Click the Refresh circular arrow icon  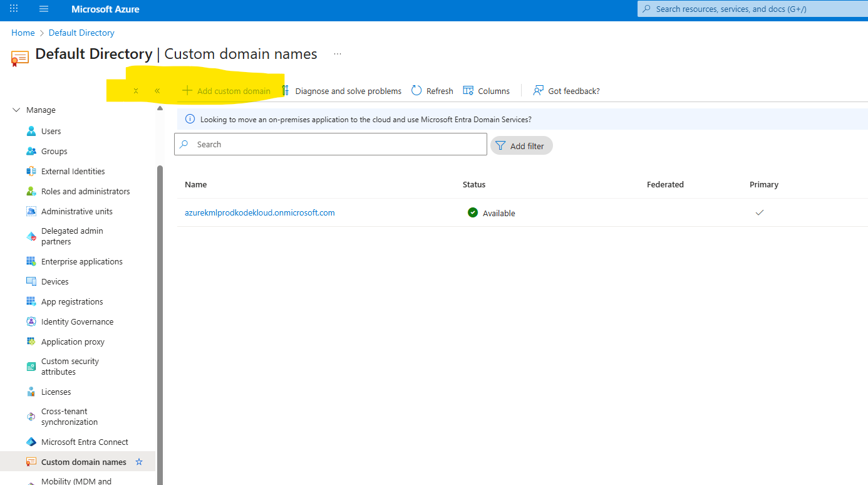[416, 91]
